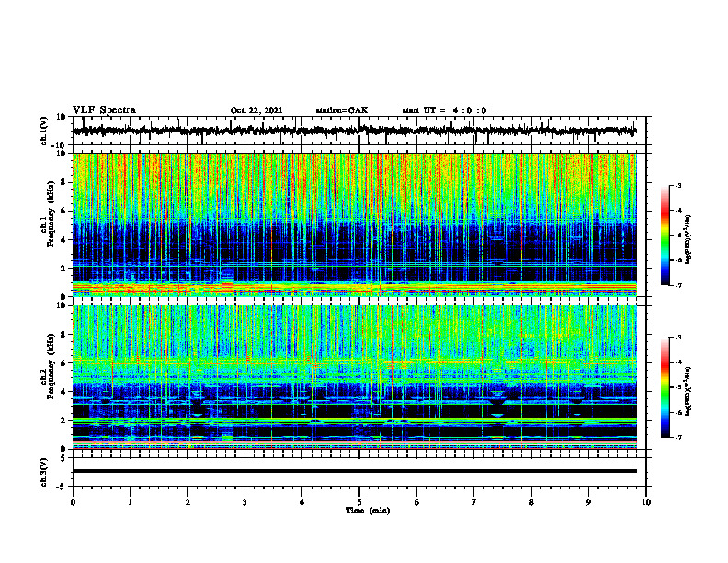Click time axis tick label "8"
The image size is (728, 563).
[531, 502]
